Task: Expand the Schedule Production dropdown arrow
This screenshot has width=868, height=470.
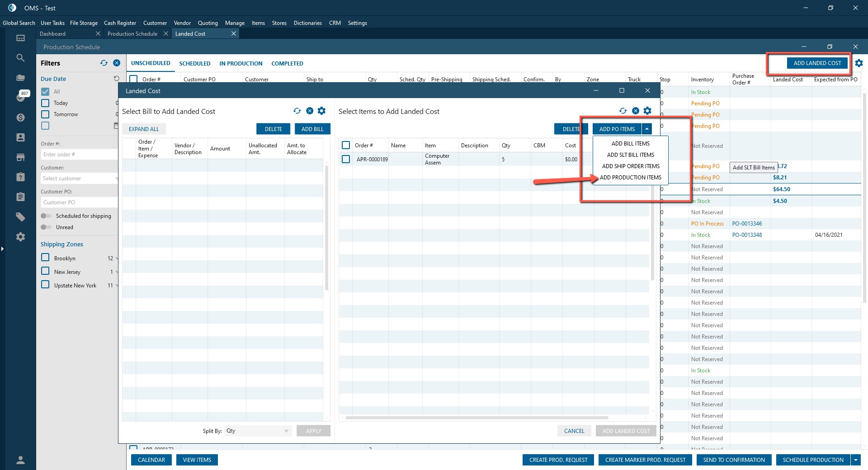Action: [855, 460]
